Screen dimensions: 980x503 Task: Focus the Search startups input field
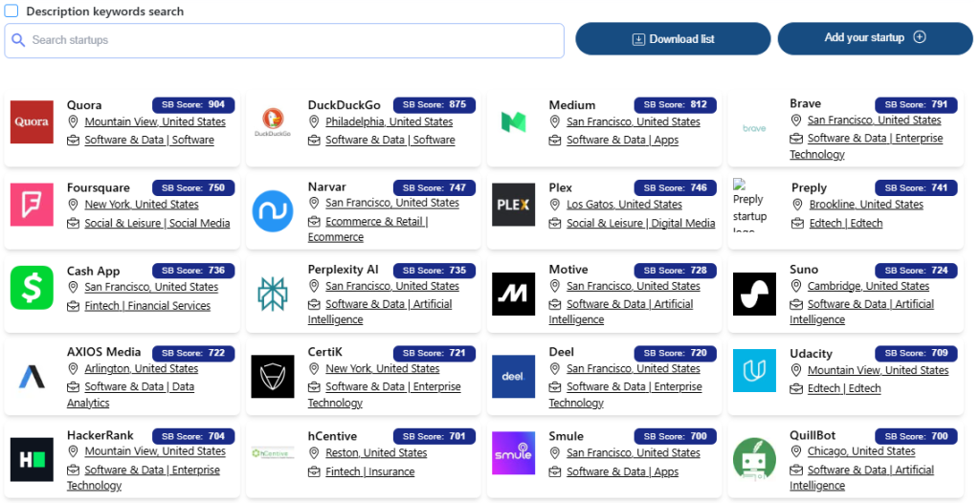click(x=284, y=40)
